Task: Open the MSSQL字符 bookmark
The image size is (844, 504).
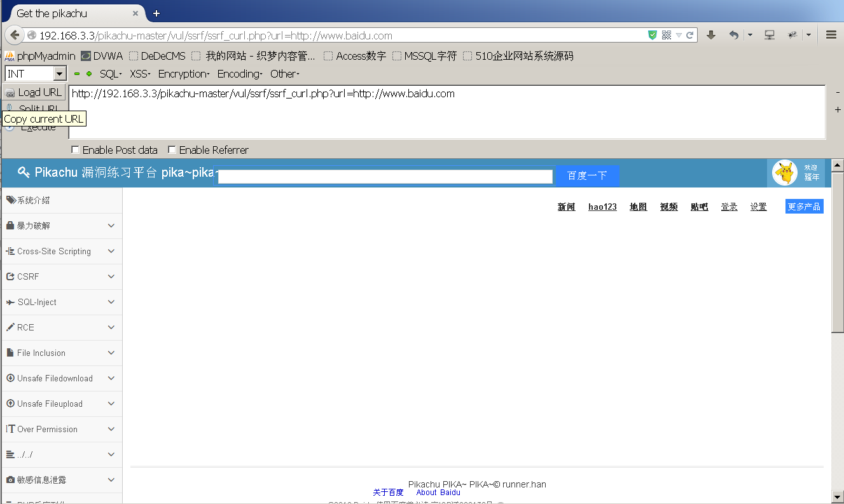Action: tap(424, 56)
